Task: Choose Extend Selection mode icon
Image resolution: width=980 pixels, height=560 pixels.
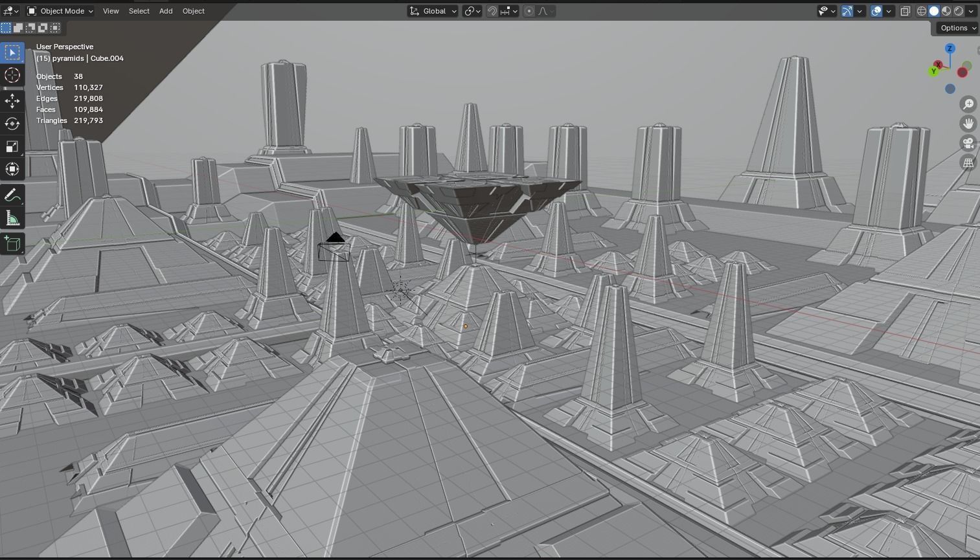Action: (18, 28)
